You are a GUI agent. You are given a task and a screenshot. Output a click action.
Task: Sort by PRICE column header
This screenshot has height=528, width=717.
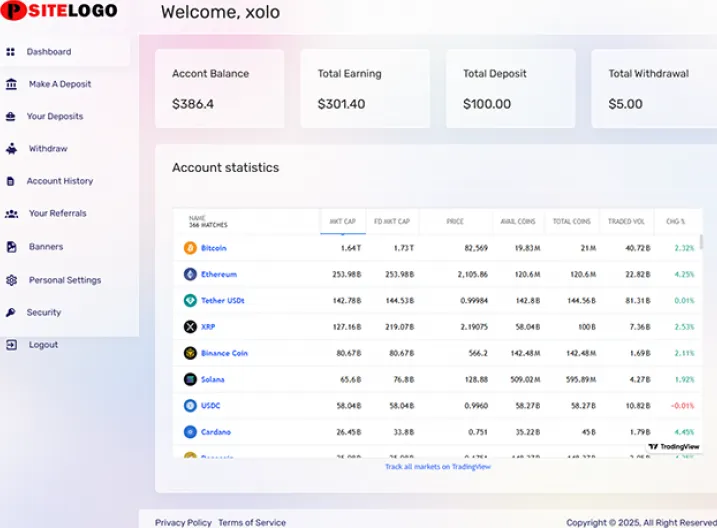click(455, 222)
